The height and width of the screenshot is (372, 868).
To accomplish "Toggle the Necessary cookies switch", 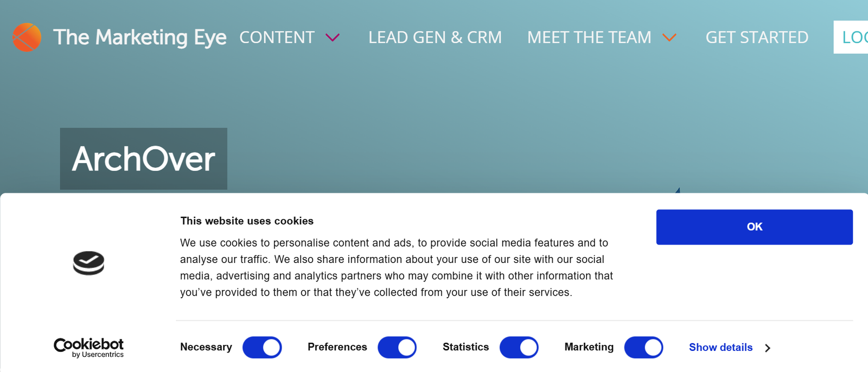I will tap(262, 348).
